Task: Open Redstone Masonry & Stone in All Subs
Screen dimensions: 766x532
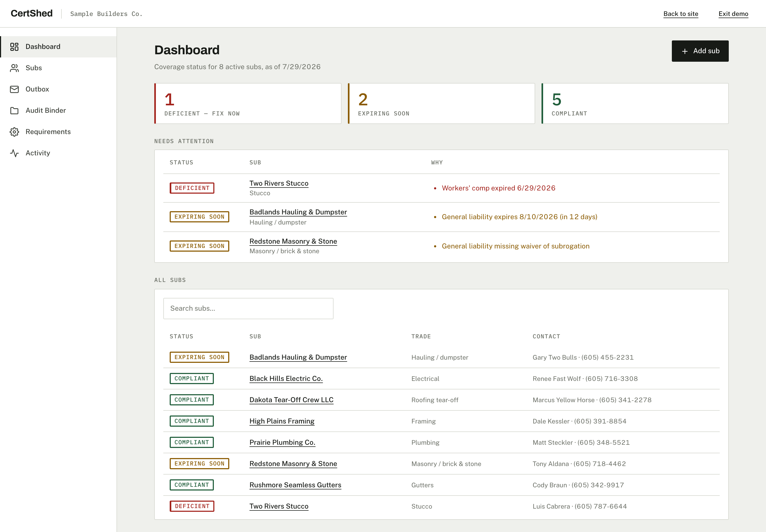Action: point(293,464)
